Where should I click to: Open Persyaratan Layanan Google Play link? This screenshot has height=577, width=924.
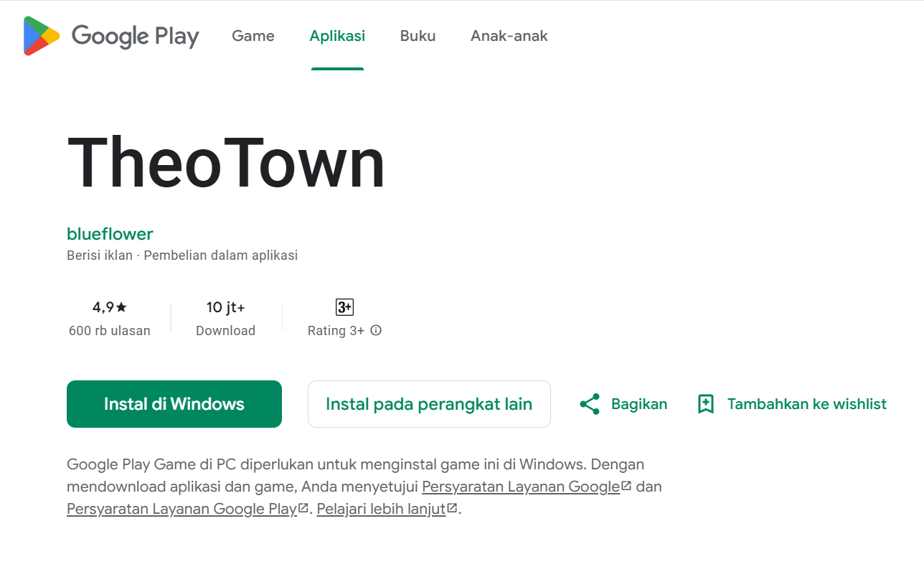coord(179,508)
